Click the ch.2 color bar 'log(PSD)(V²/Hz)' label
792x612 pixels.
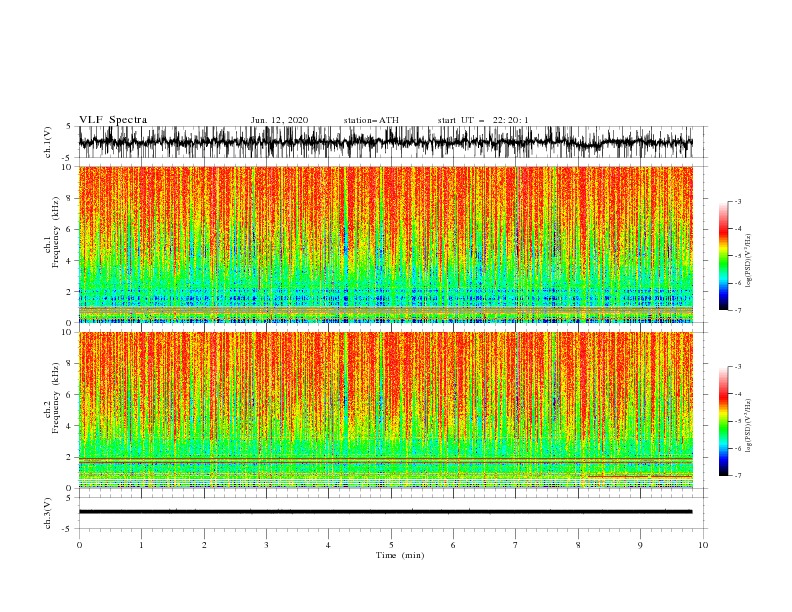tap(749, 426)
